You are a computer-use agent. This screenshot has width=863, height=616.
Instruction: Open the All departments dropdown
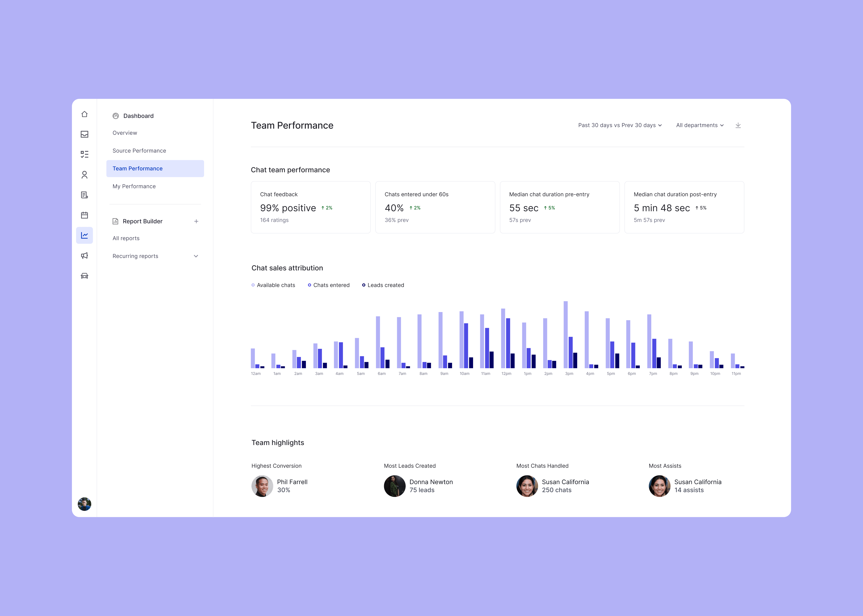tap(700, 125)
